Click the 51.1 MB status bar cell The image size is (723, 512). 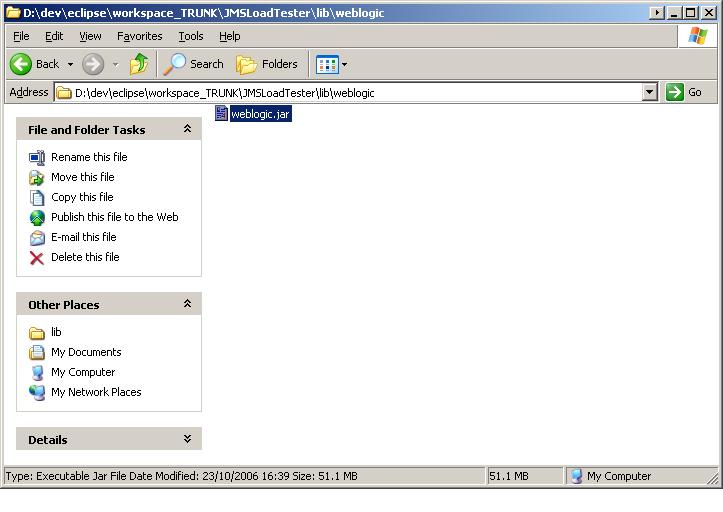point(526,476)
